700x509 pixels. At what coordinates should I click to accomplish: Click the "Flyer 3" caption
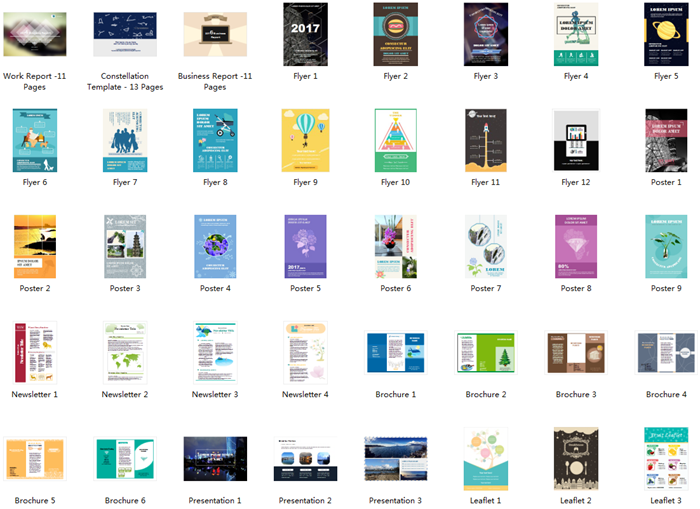[486, 76]
